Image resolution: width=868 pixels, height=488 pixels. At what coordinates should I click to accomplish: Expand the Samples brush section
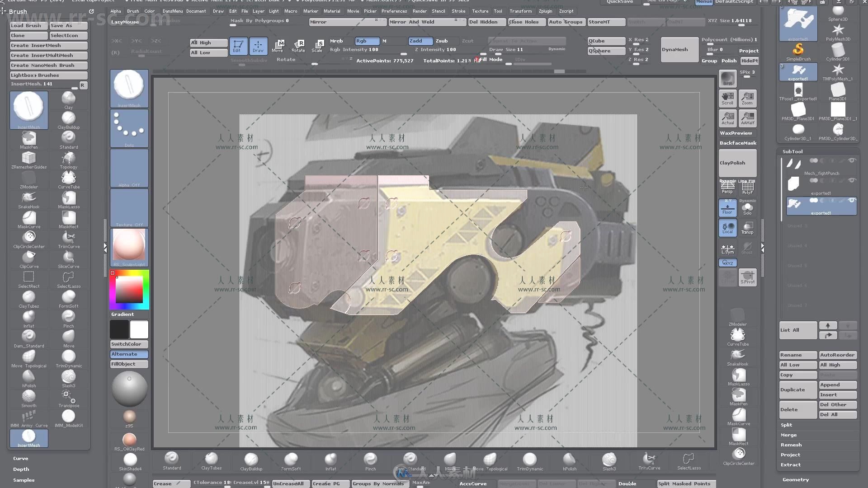tap(24, 480)
